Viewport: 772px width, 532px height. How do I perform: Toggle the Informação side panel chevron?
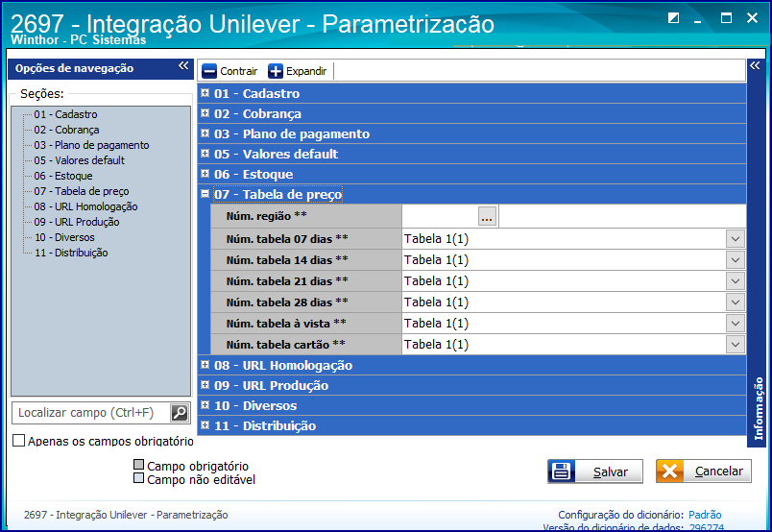pos(755,66)
